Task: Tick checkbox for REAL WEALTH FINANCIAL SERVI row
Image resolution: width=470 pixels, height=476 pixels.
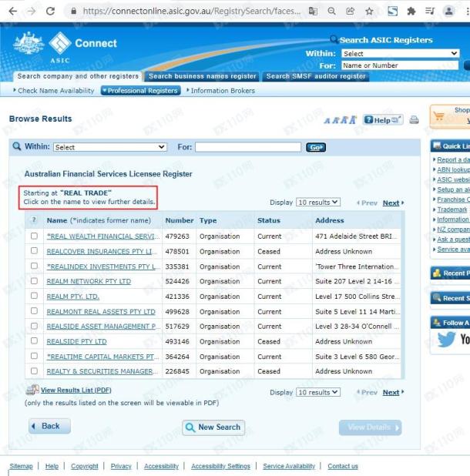Action: 35,236
